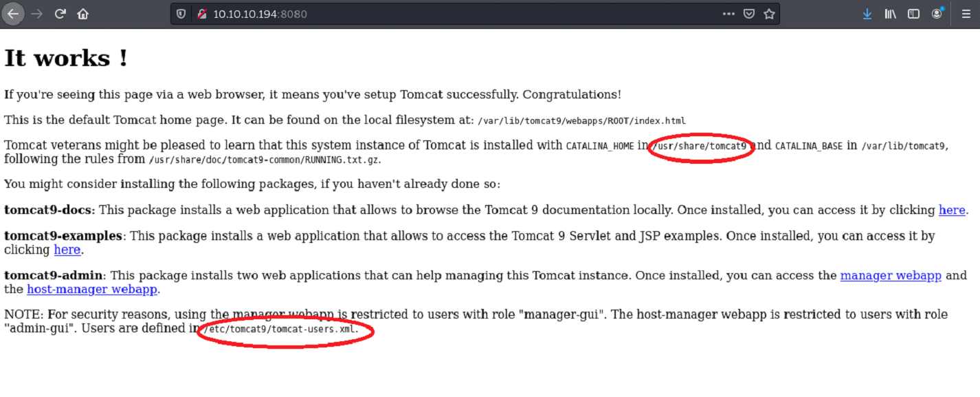The image size is (980, 397).
Task: Open the browser home page
Action: (82, 14)
